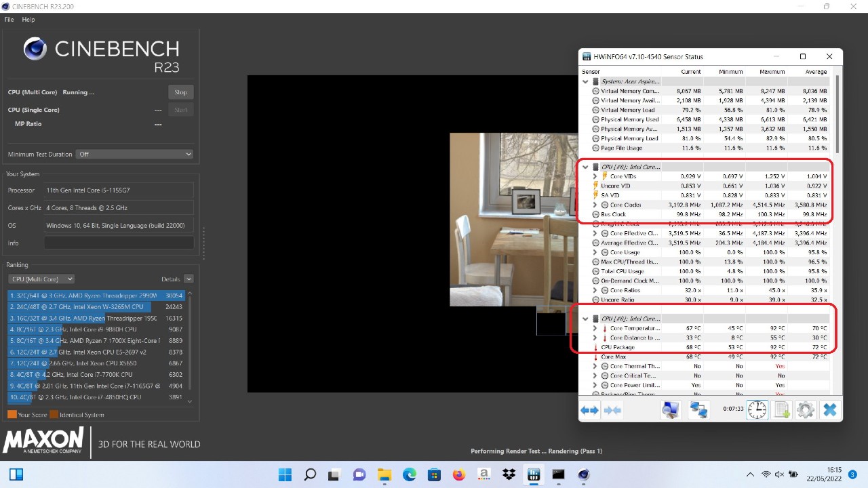Open the HWiNFO remote monitor computer icon

point(671,409)
